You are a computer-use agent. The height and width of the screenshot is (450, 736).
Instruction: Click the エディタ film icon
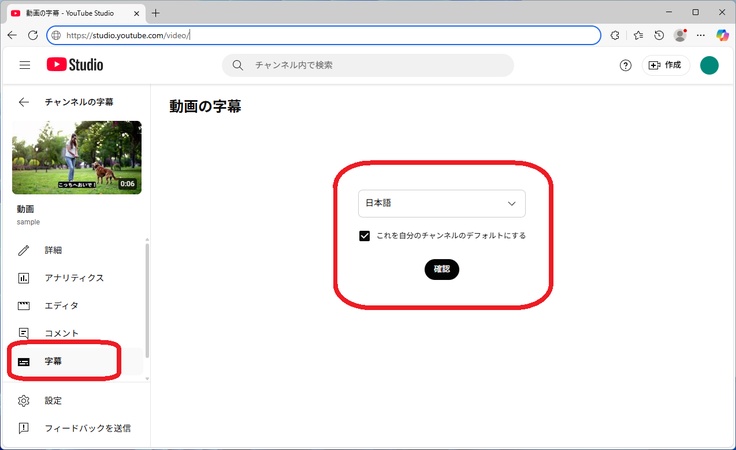(x=23, y=306)
